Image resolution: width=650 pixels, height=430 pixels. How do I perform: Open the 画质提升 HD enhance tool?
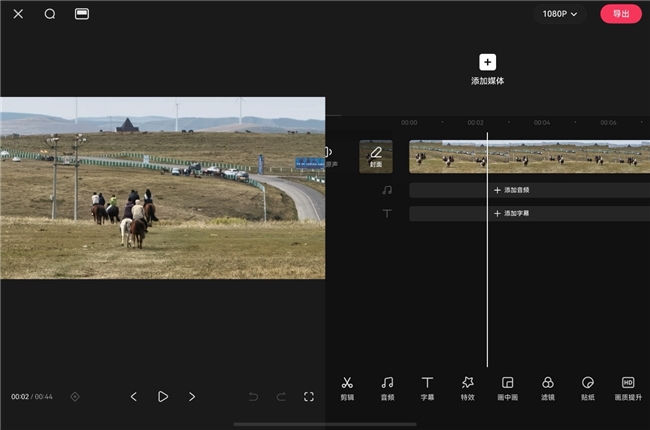(x=628, y=389)
